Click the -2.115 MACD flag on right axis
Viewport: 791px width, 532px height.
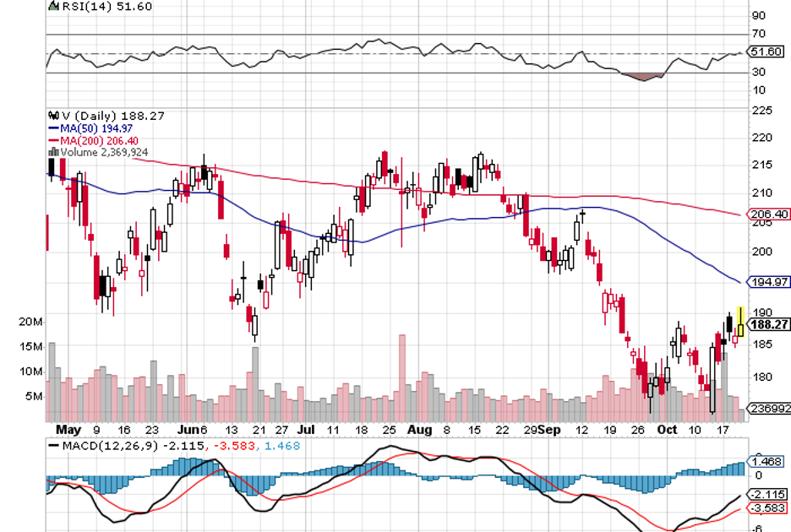pyautogui.click(x=766, y=494)
